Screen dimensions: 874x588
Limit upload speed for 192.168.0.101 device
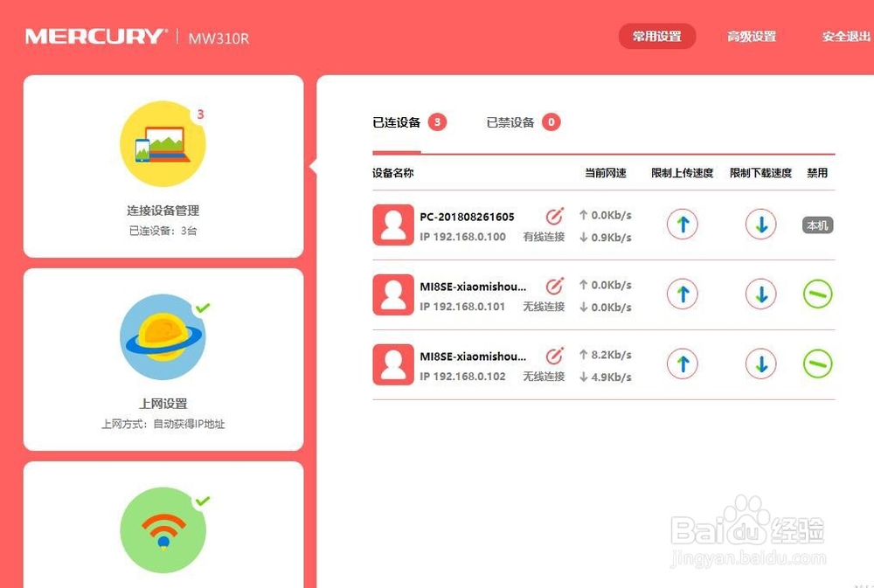tap(683, 294)
